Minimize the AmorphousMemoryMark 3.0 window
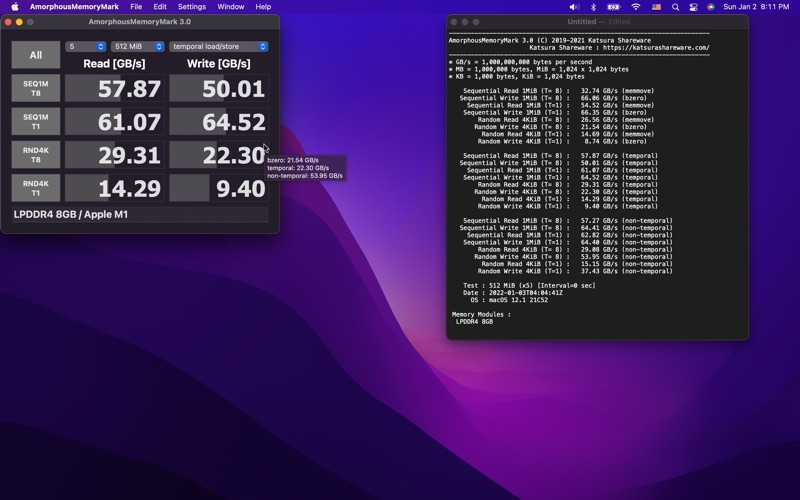 (x=19, y=22)
